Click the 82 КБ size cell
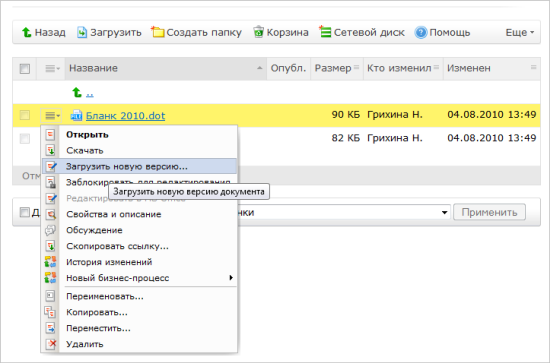Viewport: 550px width, 363px height. (x=346, y=138)
